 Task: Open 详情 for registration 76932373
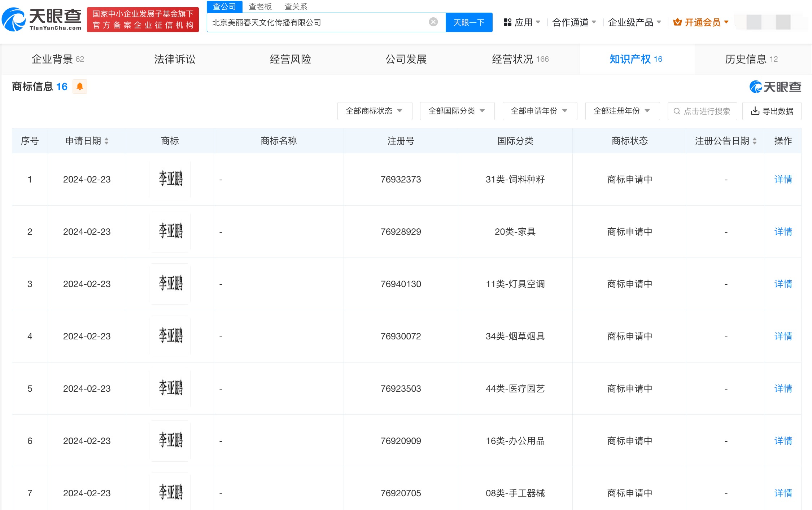[783, 179]
